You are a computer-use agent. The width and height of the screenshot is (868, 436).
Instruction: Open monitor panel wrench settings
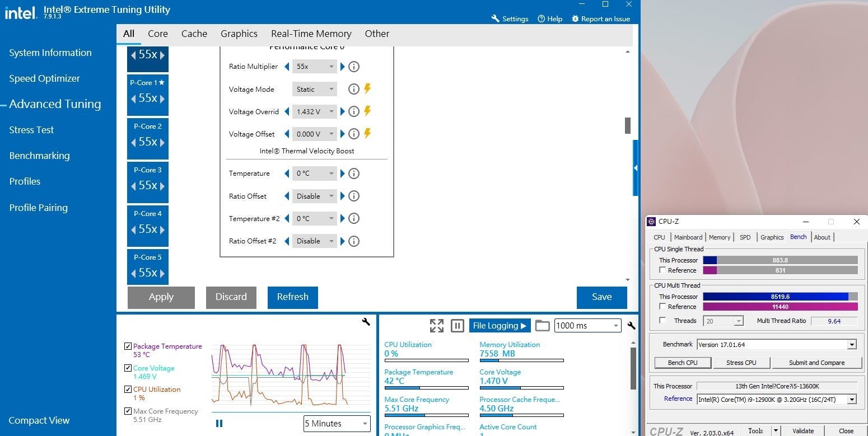[x=632, y=326]
